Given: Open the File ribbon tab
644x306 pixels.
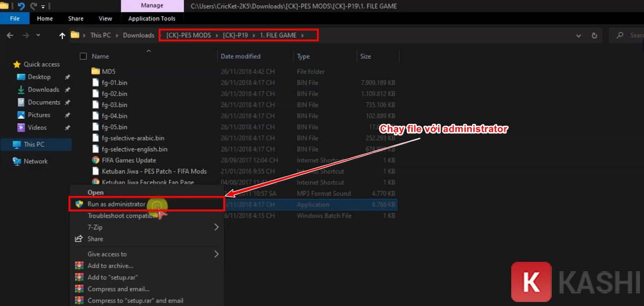Looking at the screenshot, I should coord(15,18).
